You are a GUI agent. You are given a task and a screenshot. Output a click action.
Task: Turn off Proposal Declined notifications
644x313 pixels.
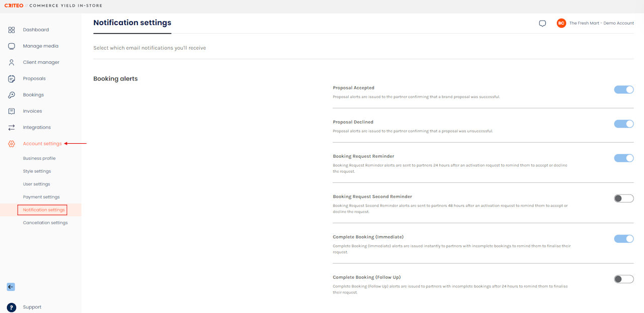(x=623, y=124)
